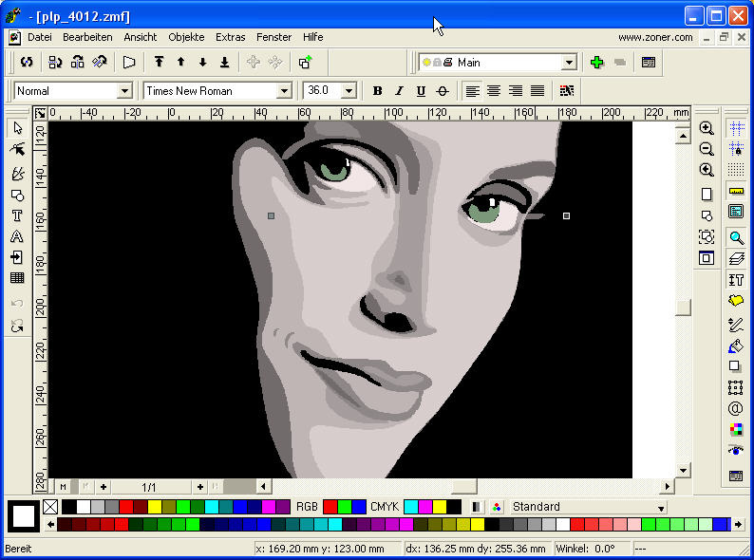
Task: Open the Standard palette dropdown
Action: click(662, 508)
